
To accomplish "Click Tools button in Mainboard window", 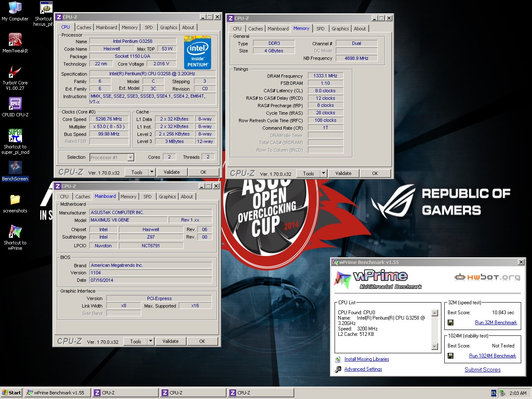I will click(x=135, y=341).
